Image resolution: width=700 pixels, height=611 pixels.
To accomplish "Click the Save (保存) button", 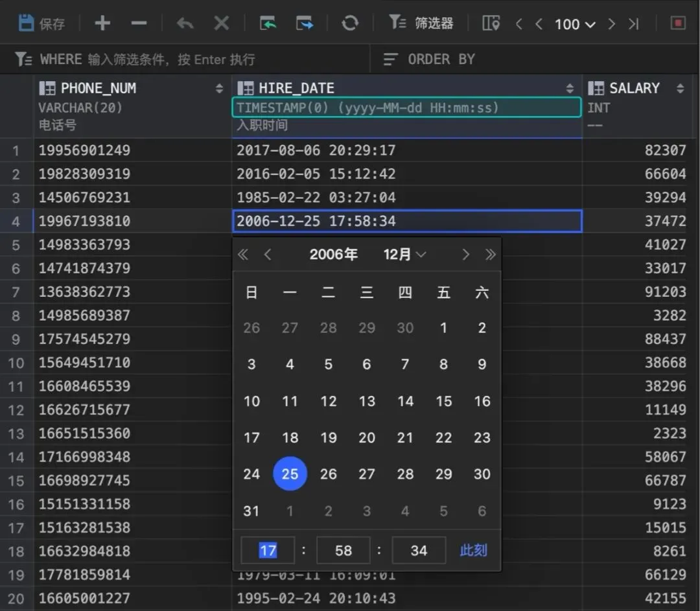I will [41, 23].
